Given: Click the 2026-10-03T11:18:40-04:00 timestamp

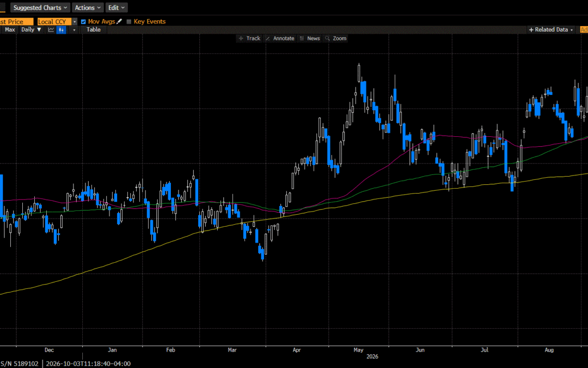Looking at the screenshot, I should [x=88, y=364].
